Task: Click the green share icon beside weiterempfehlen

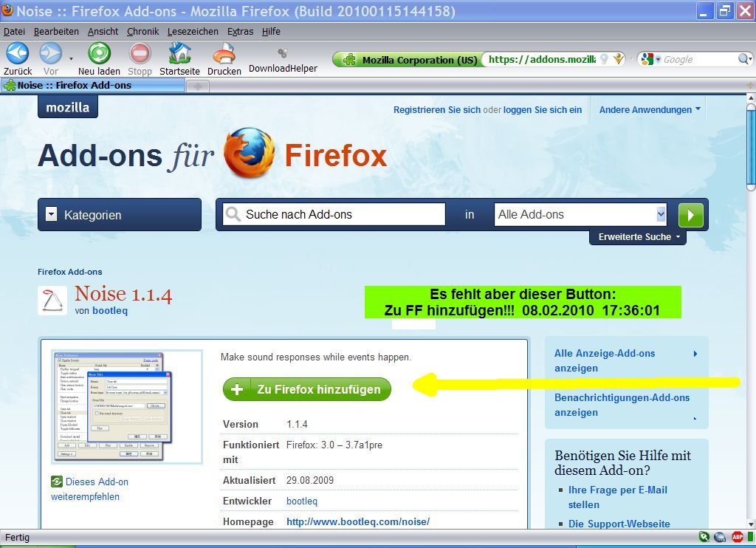Action: (x=56, y=482)
